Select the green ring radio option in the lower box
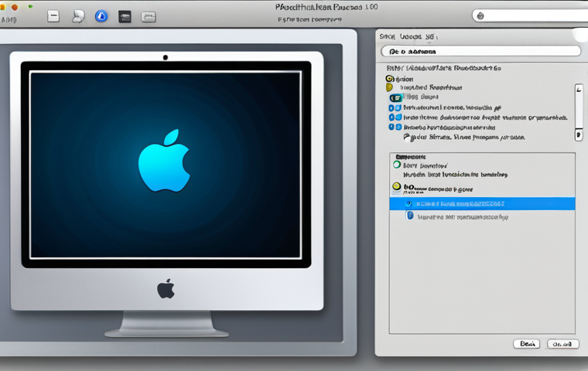The height and width of the screenshot is (371, 588). coord(397,165)
